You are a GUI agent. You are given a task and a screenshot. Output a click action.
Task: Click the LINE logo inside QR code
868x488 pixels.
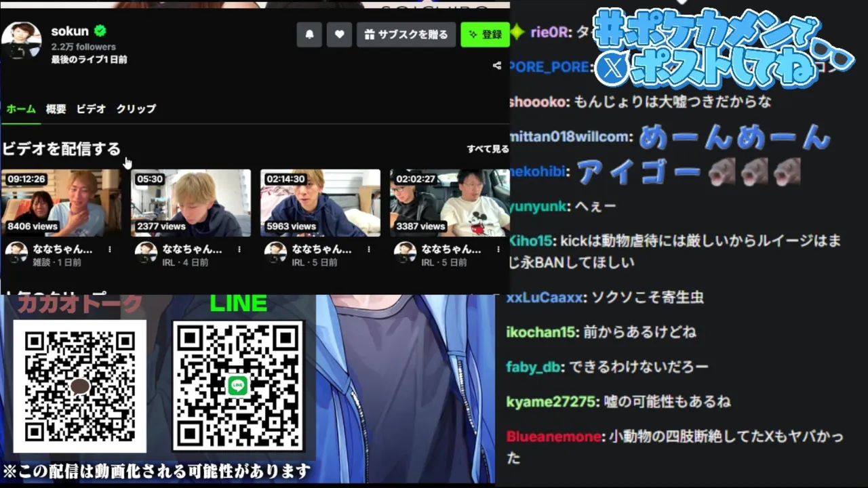[238, 386]
